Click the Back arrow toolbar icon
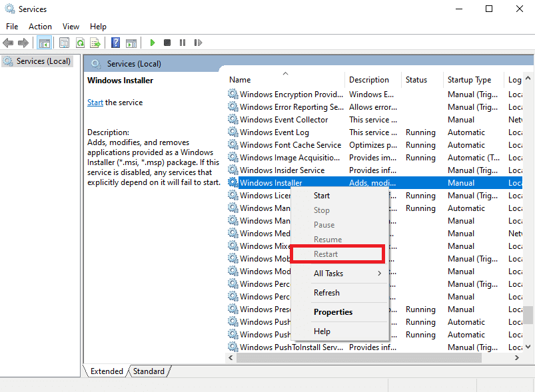535x392 pixels. click(8, 43)
